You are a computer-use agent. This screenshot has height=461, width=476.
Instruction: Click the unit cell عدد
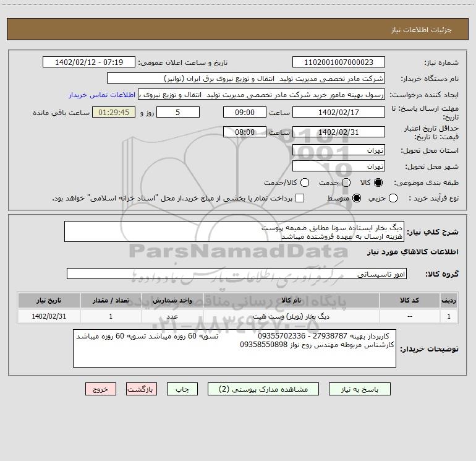coord(172,316)
